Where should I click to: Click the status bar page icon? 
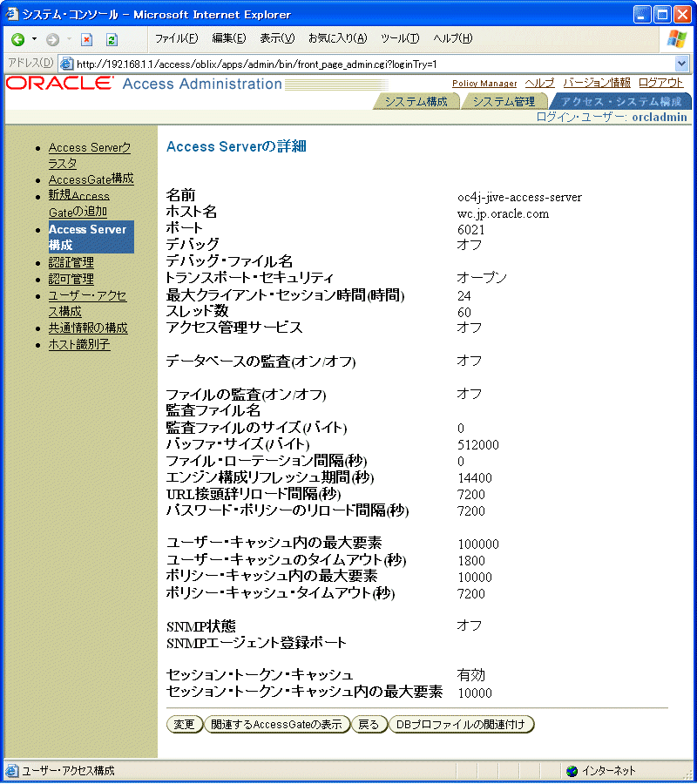pos(11,771)
